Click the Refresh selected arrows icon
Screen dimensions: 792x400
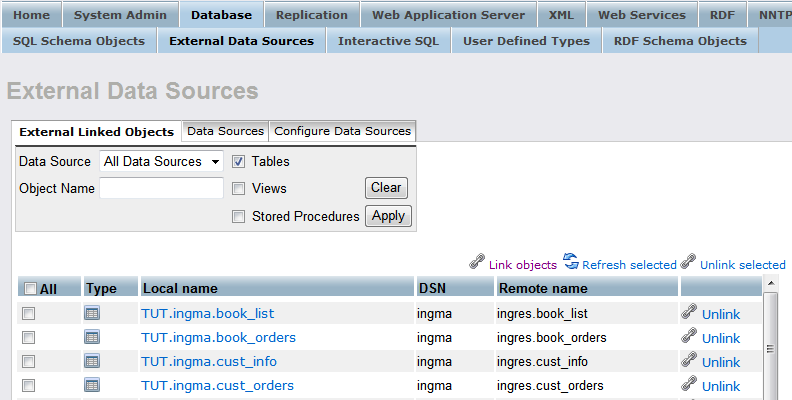point(571,263)
